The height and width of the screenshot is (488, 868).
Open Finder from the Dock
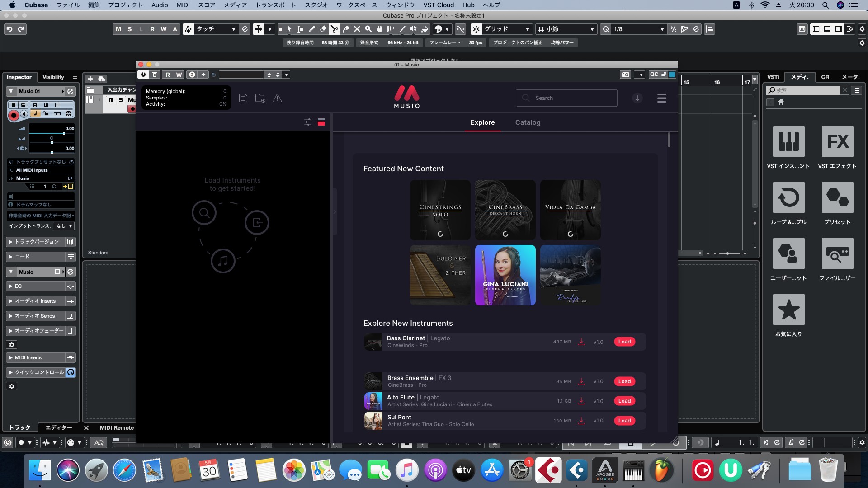(x=40, y=470)
